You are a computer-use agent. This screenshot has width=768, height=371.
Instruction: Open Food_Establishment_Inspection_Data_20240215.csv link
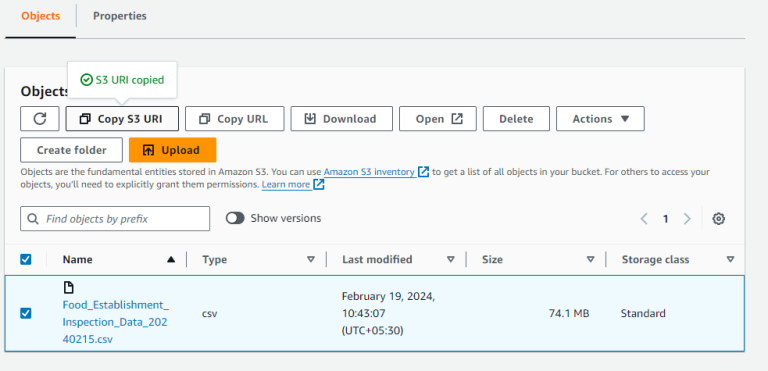(x=116, y=322)
